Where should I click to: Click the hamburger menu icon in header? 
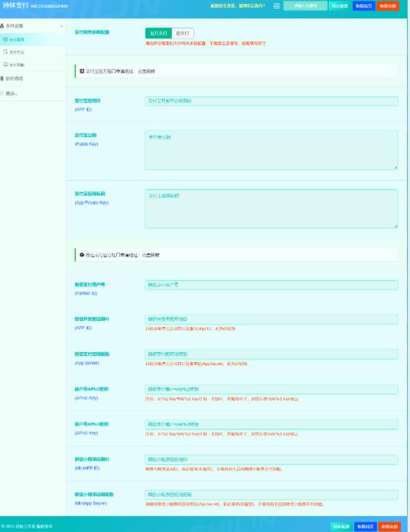pyautogui.click(x=276, y=6)
